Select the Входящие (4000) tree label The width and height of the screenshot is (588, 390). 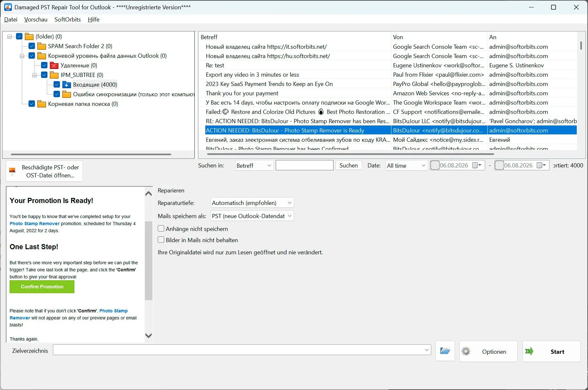[x=95, y=85]
